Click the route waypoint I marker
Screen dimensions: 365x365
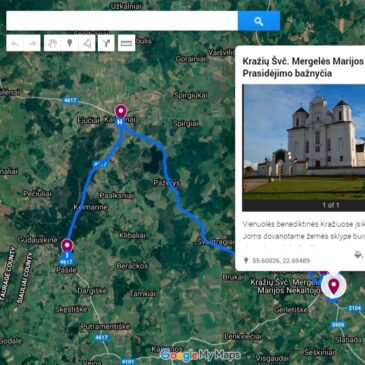pos(67,256)
